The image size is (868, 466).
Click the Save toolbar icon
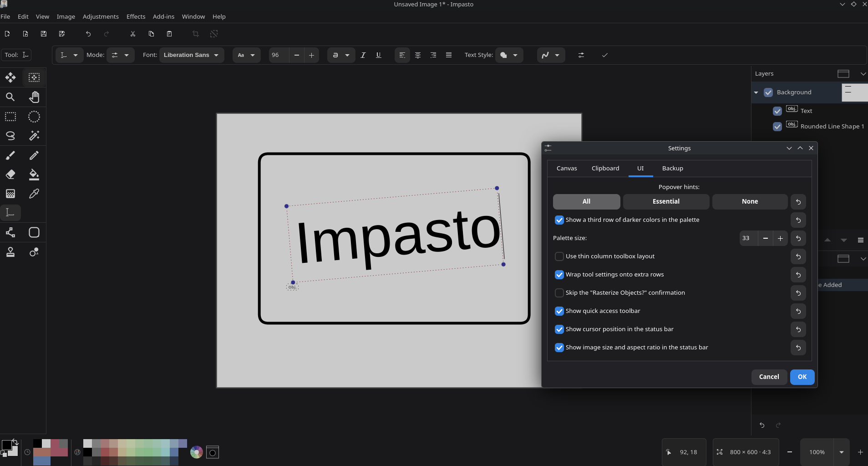(44, 34)
